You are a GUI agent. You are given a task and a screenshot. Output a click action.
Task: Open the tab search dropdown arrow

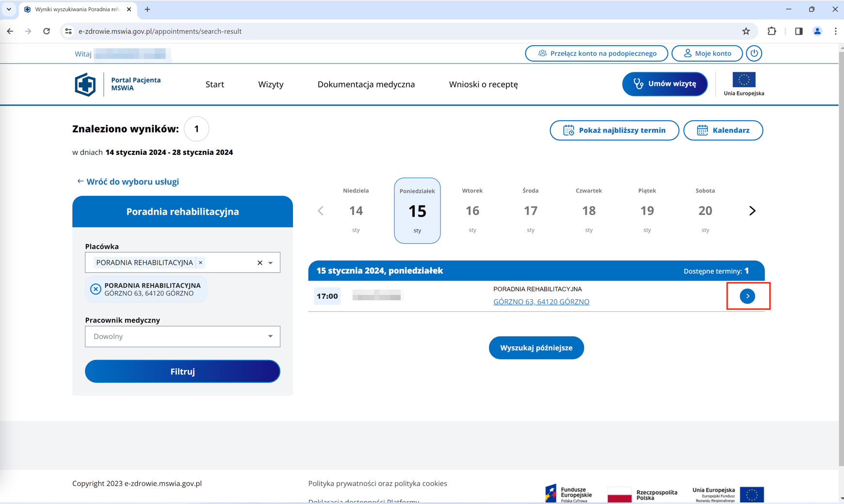coord(9,9)
